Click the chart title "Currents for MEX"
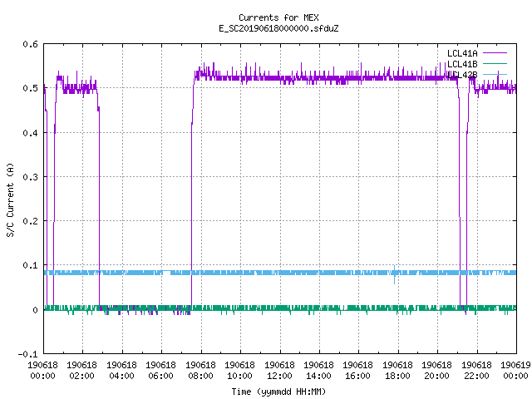Image resolution: width=532 pixels, height=399 pixels. pyautogui.click(x=278, y=17)
